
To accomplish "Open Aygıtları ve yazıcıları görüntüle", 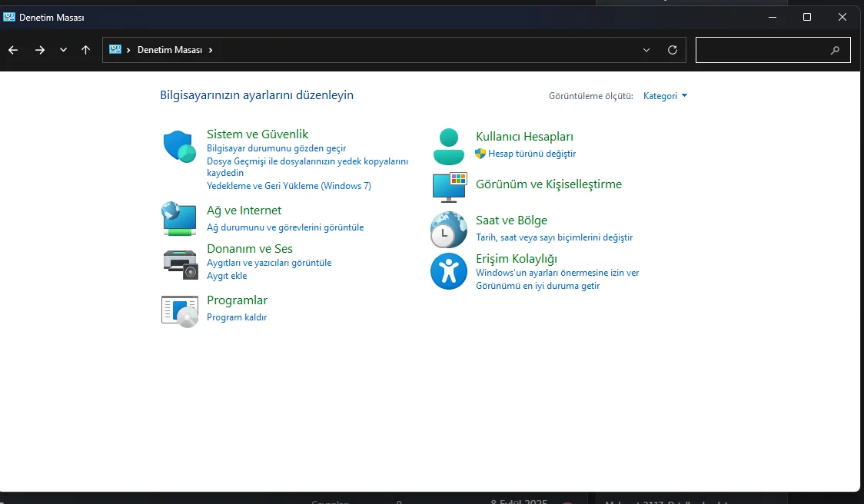I will (269, 263).
